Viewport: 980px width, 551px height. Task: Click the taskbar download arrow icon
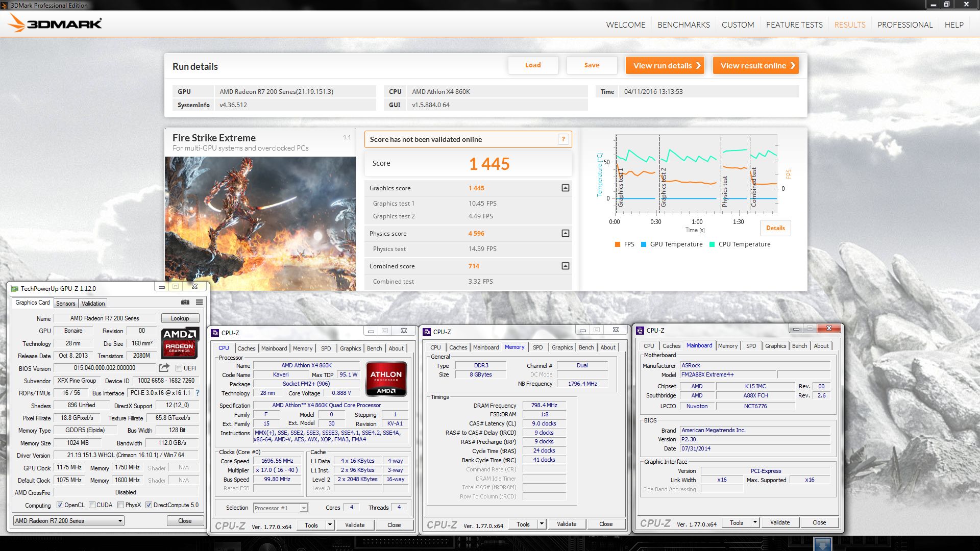point(822,544)
